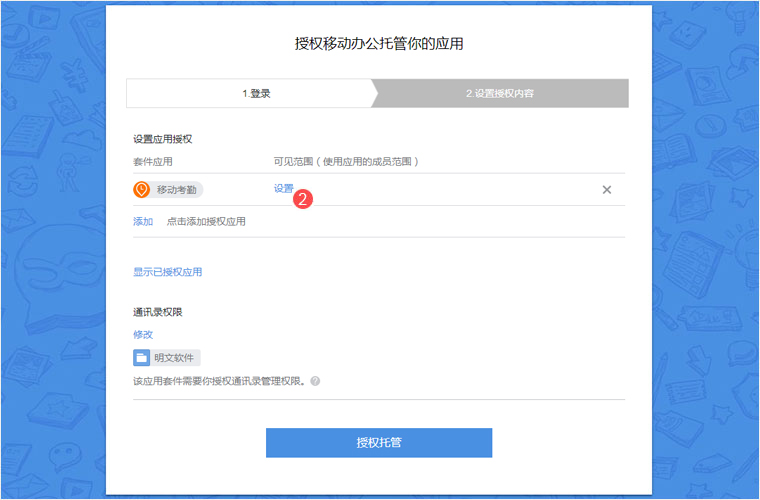760x500 pixels.
Task: Open 设置 link for visible range
Action: point(284,188)
